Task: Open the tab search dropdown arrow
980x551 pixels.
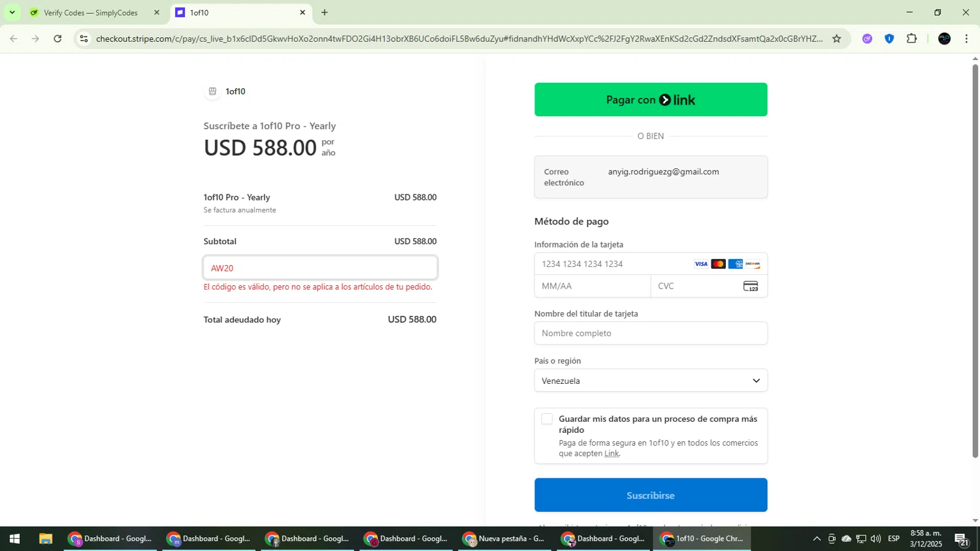Action: (x=12, y=12)
